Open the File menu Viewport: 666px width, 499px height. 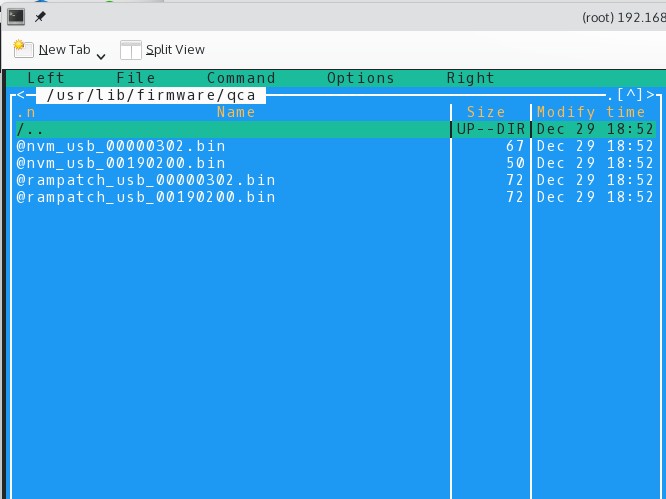[136, 78]
